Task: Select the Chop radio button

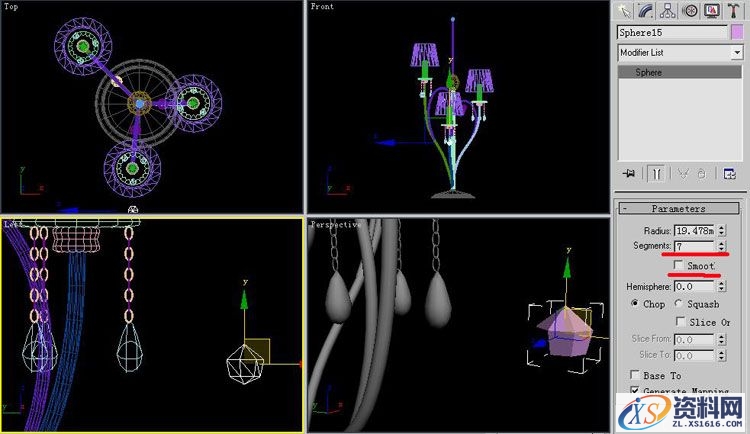Action: (x=635, y=304)
